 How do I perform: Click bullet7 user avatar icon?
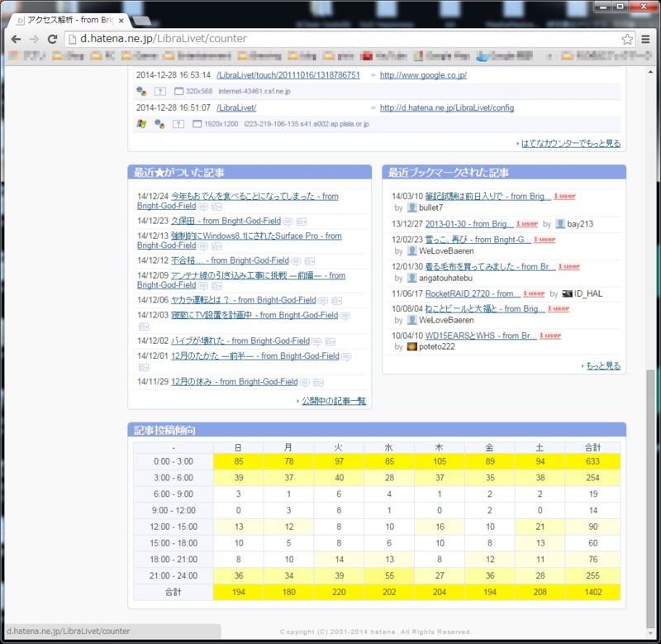coord(411,208)
